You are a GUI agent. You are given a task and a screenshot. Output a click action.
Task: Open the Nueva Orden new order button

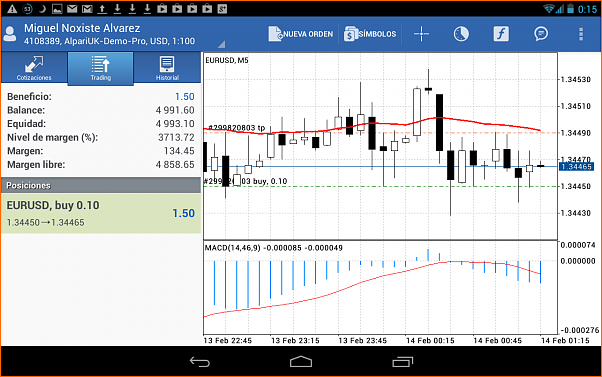[301, 34]
